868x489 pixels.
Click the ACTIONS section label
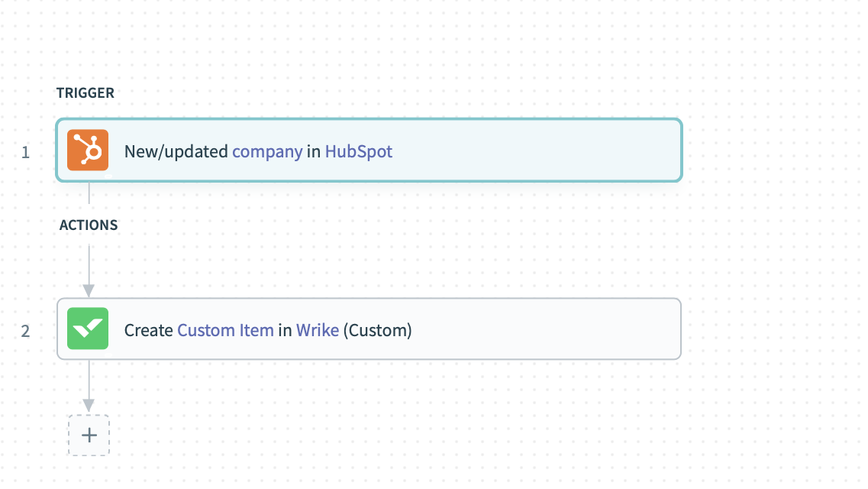coord(89,225)
